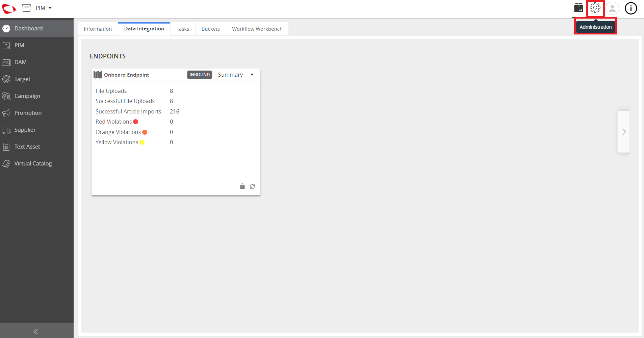The height and width of the screenshot is (338, 644).
Task: Switch to the Buckets tab
Action: point(211,29)
